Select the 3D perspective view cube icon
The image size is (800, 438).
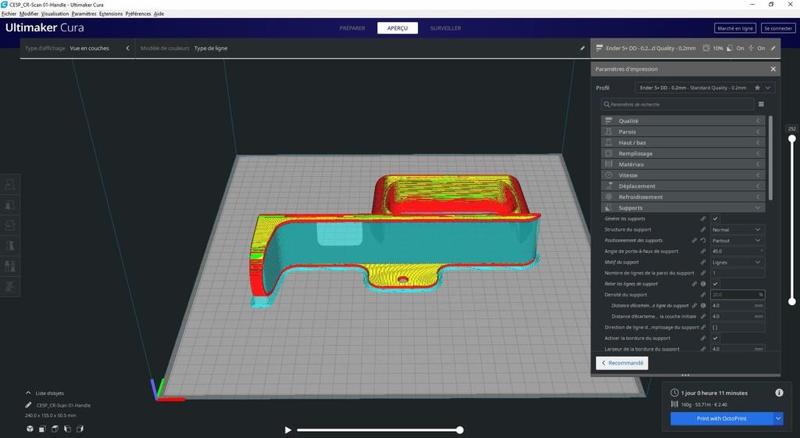point(30,429)
